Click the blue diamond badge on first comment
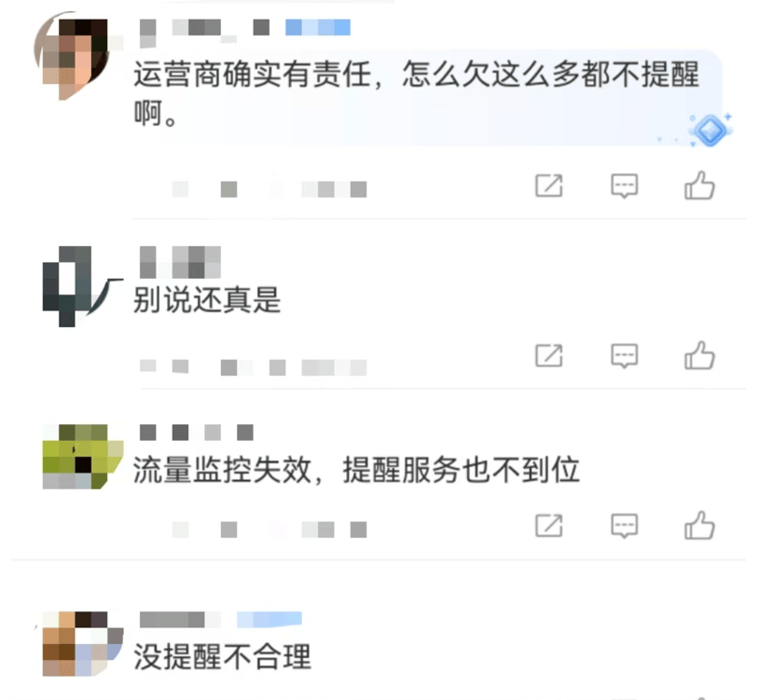Screen dimensions: 759x700 pos(710,130)
